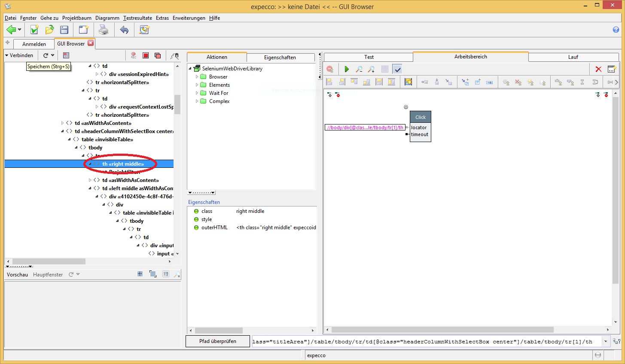This screenshot has height=364, width=625.
Task: Click the Click action block header
Action: [420, 117]
